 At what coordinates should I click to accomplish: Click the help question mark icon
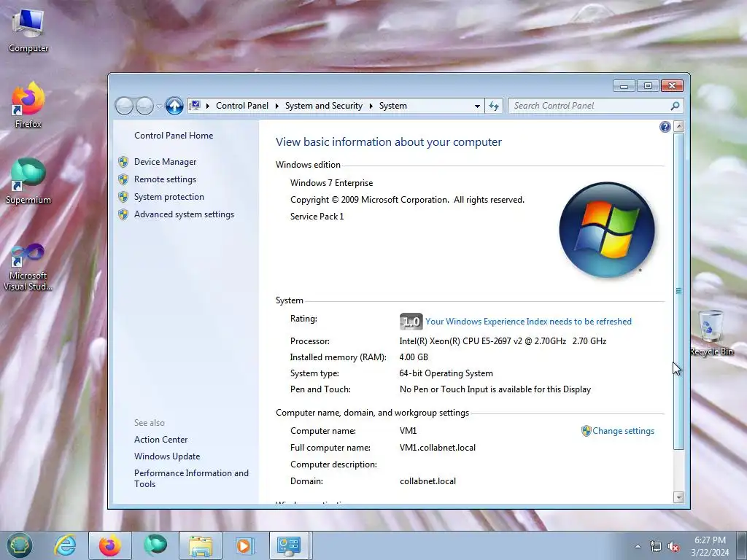665,127
